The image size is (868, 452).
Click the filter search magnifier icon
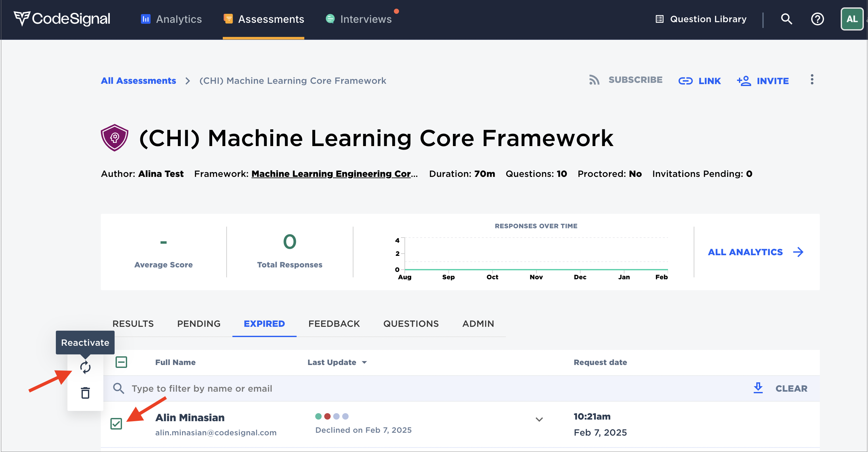click(118, 389)
